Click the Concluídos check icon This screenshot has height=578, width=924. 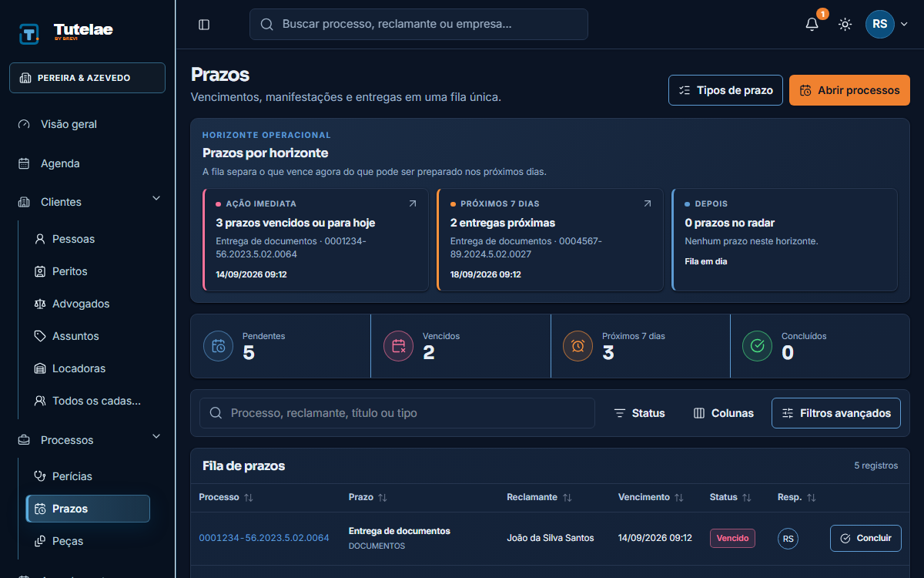[758, 346]
